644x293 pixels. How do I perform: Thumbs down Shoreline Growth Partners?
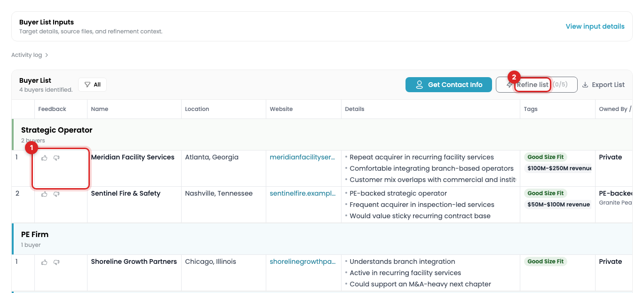click(x=56, y=262)
